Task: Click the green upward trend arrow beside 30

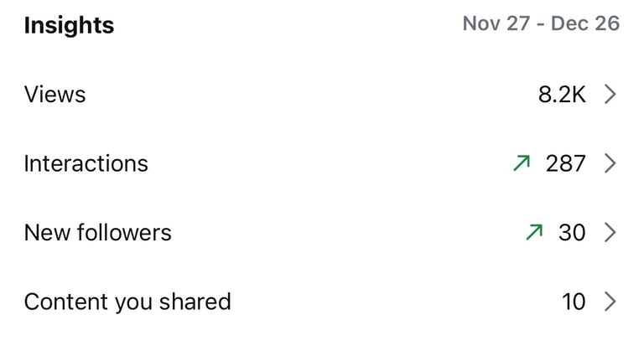Action: (x=534, y=232)
